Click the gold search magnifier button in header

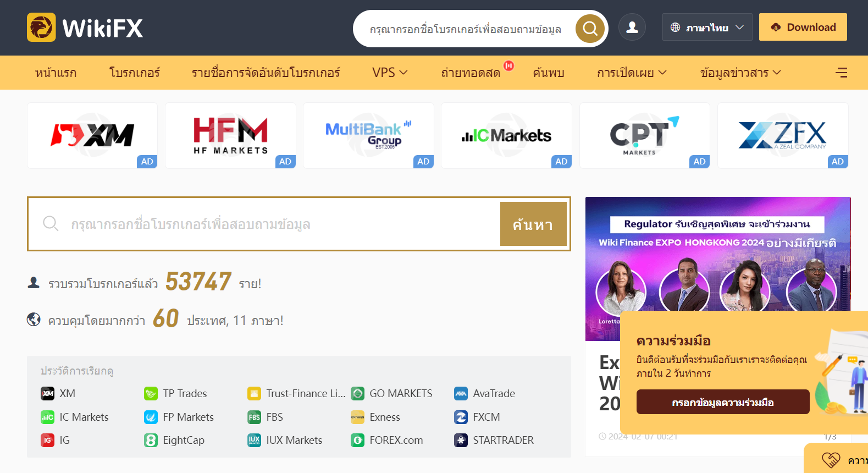click(x=590, y=29)
